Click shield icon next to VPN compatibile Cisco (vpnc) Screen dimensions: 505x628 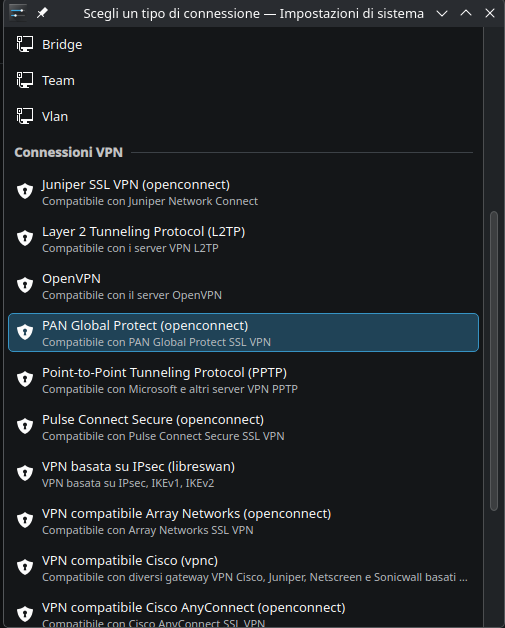pyautogui.click(x=25, y=567)
